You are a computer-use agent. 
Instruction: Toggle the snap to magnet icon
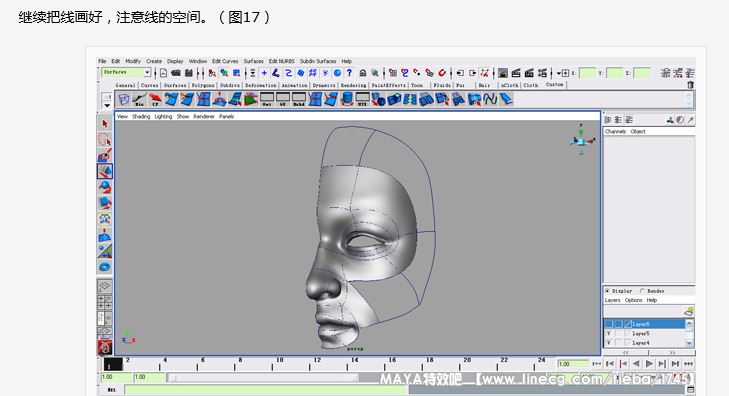click(442, 73)
